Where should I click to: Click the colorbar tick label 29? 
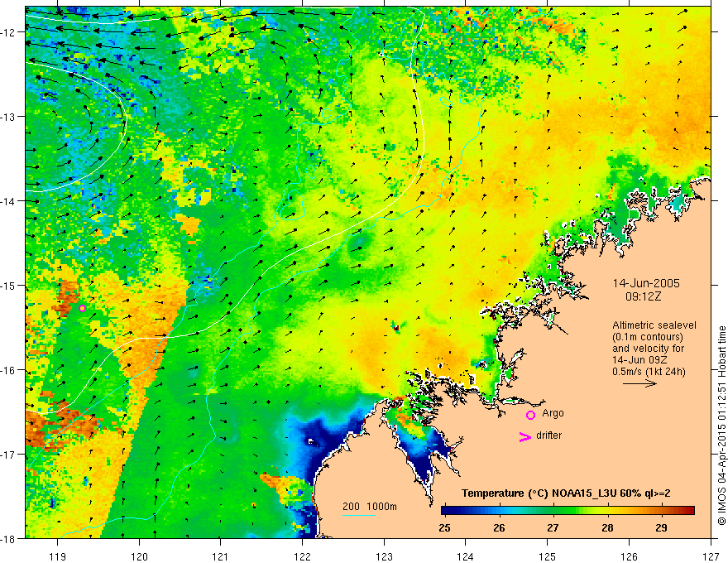(661, 527)
